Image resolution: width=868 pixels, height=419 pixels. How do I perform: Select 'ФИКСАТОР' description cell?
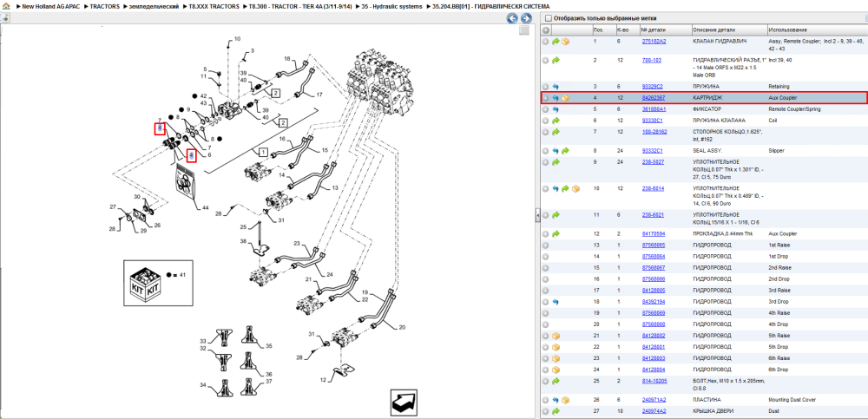click(x=708, y=109)
